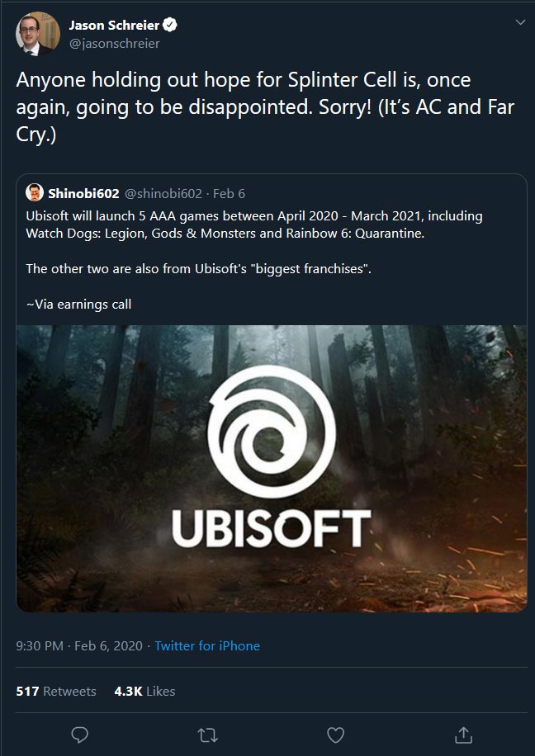Like the tweet with the heart icon
Screen dimensions: 535x756
coord(336,733)
